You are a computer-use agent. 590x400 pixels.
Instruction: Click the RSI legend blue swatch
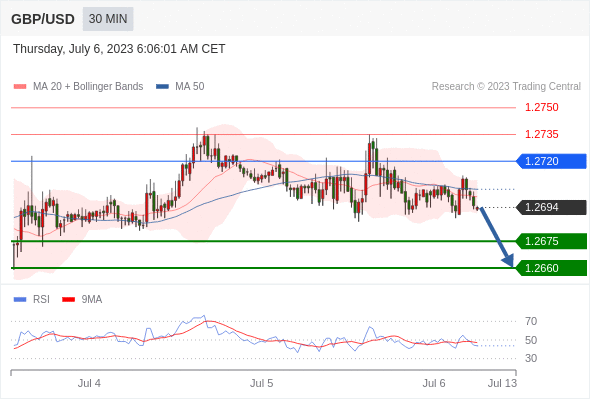(20, 300)
